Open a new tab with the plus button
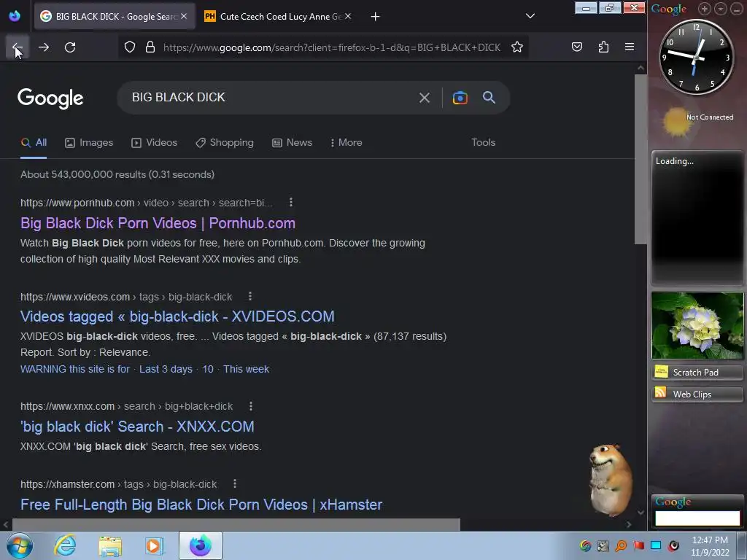 tap(376, 17)
